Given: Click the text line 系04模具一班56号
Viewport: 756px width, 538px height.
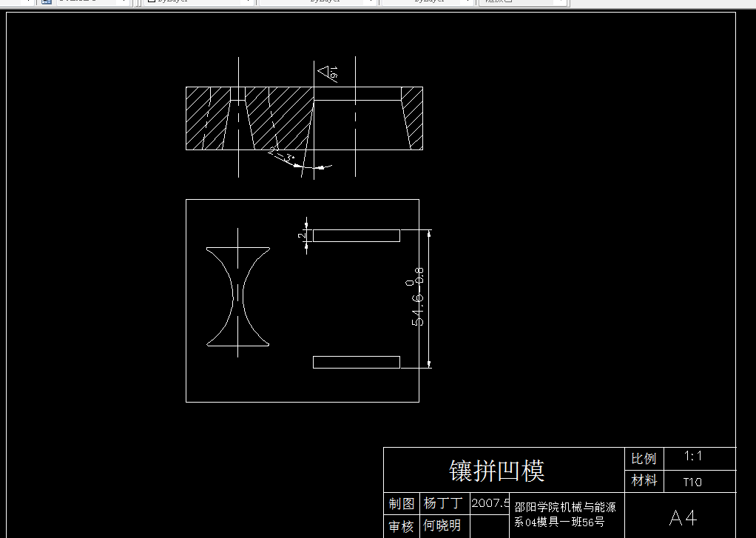Looking at the screenshot, I should (x=559, y=522).
